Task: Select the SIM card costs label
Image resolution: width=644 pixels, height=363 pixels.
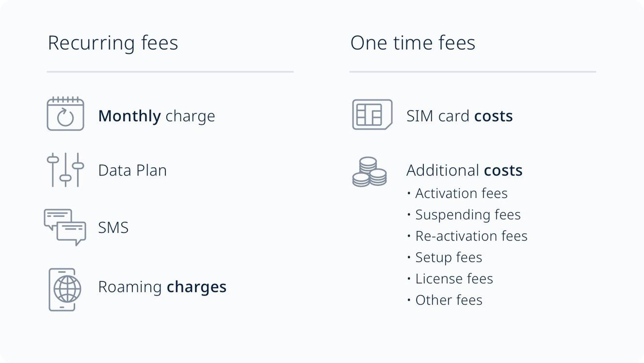Action: click(460, 116)
